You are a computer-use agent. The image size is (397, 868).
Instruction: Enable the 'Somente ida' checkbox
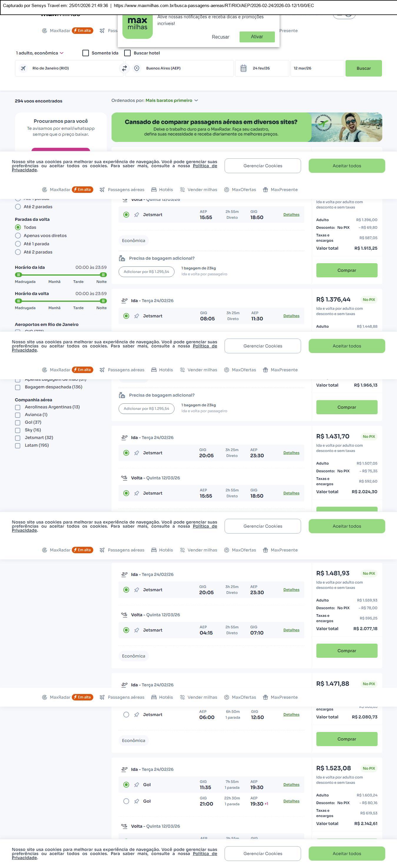pos(86,53)
